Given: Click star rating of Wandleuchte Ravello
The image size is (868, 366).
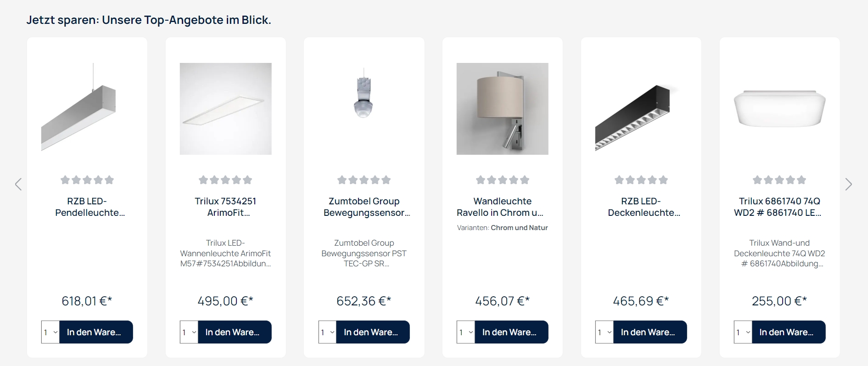Looking at the screenshot, I should 503,180.
